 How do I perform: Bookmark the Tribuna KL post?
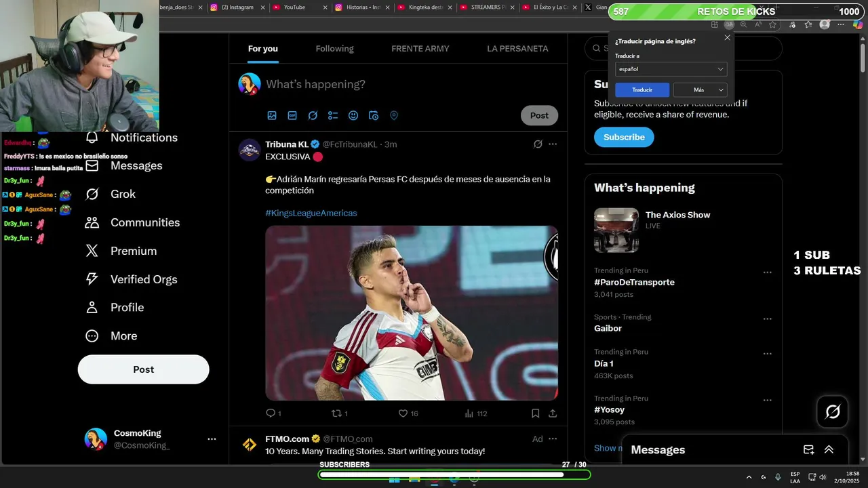535,413
